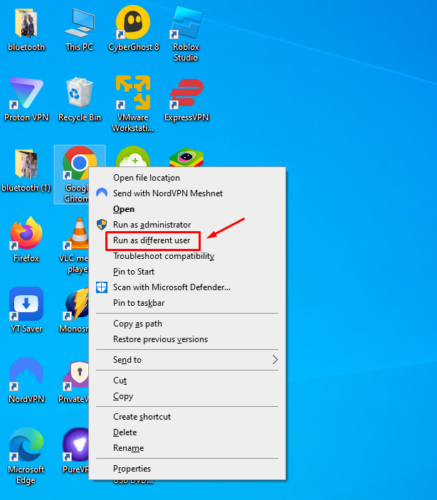Viewport: 437px width, 500px height.
Task: Select the green cloud plus icon
Action: pos(133,157)
